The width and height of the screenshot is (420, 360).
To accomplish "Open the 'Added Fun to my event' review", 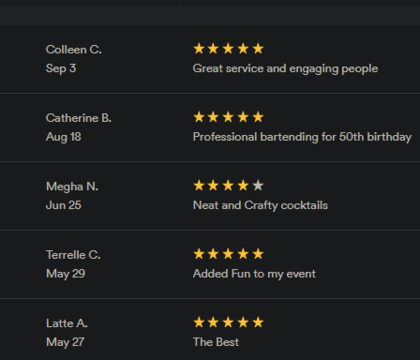I will point(254,274).
